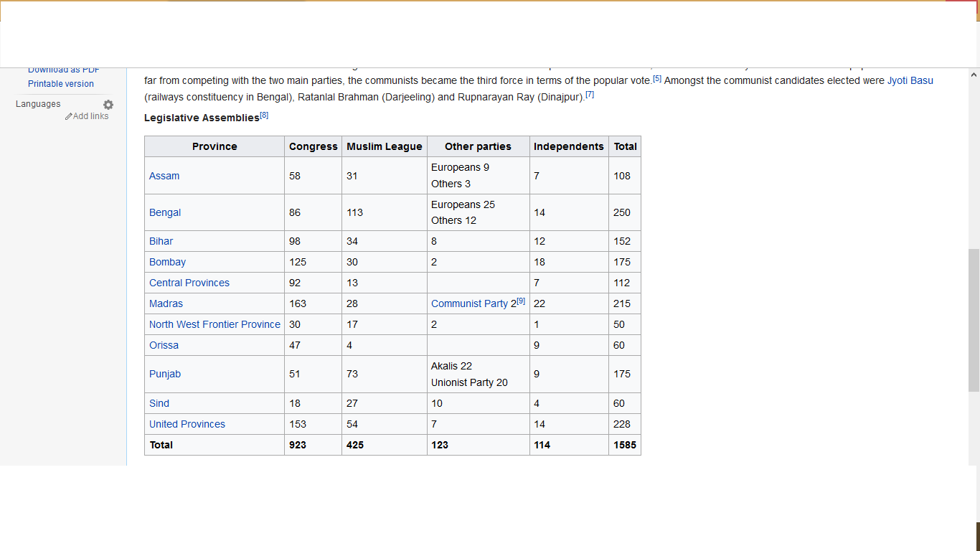Open Download as PDF link

(64, 70)
